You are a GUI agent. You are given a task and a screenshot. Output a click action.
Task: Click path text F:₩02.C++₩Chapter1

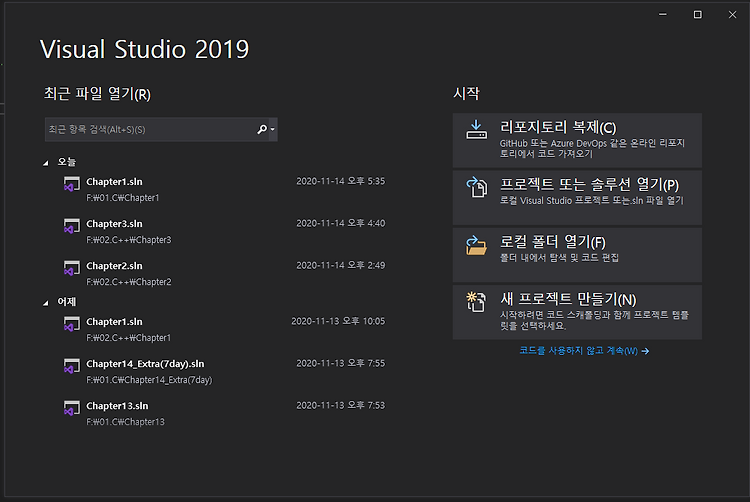(129, 338)
